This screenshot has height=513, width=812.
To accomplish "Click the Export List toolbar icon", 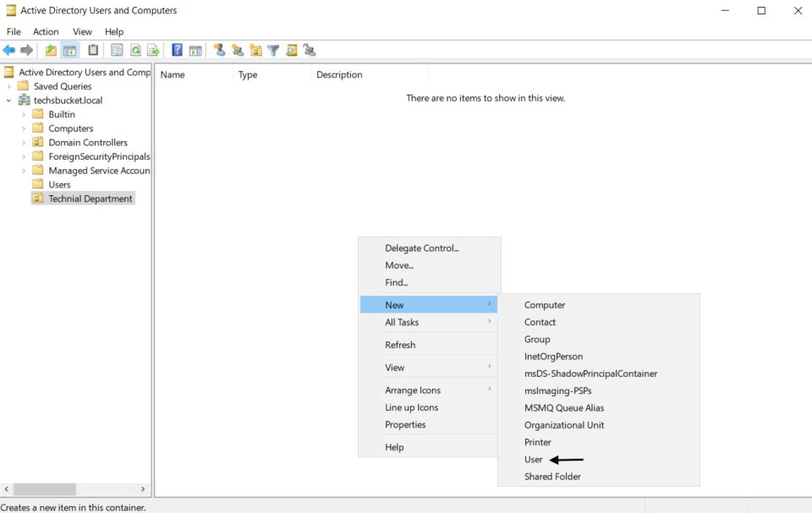I will coord(153,50).
